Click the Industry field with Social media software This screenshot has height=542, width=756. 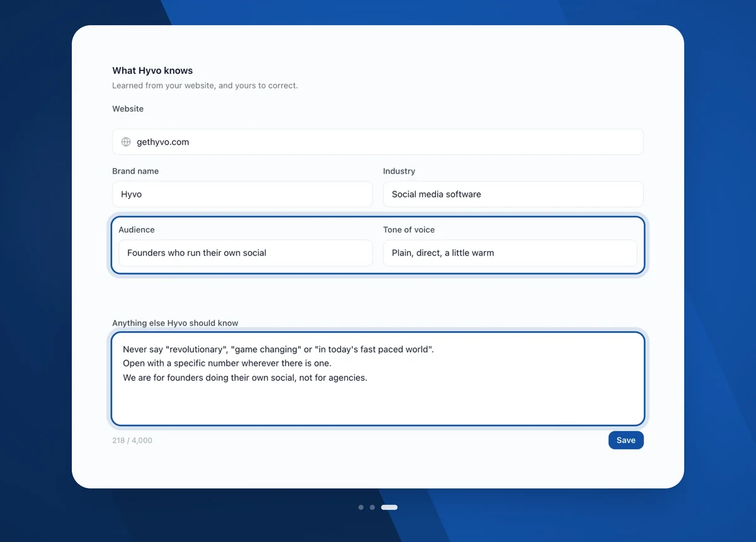pyautogui.click(x=513, y=194)
